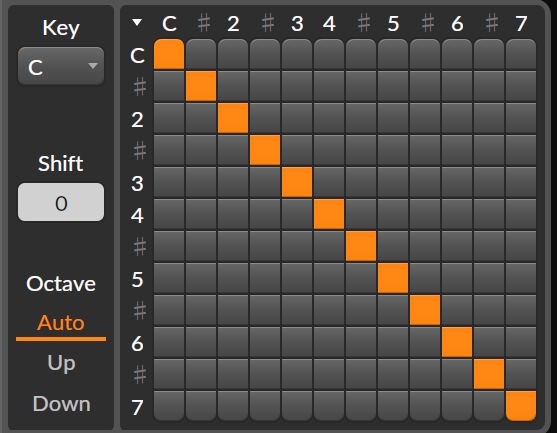Select Up octave mode
The height and width of the screenshot is (433, 557).
pos(61,363)
